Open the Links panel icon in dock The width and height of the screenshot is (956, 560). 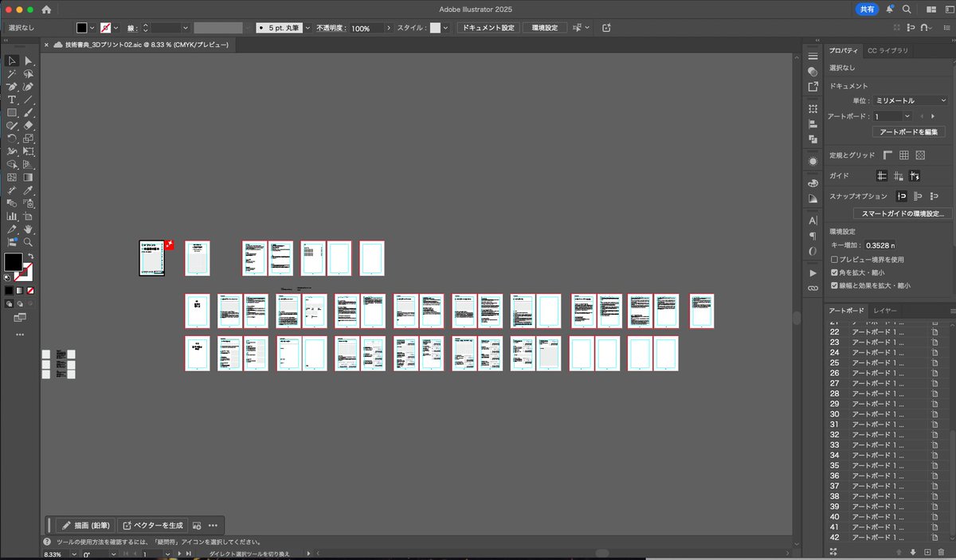[x=813, y=288]
